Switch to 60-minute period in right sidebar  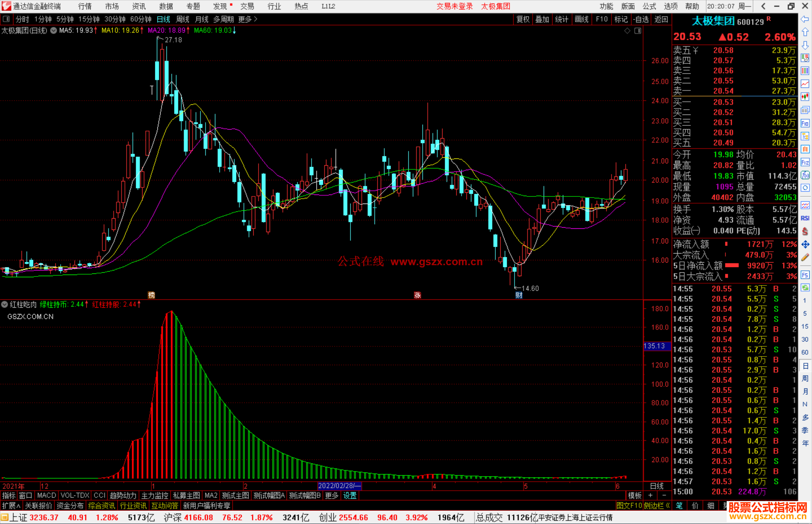click(x=804, y=352)
